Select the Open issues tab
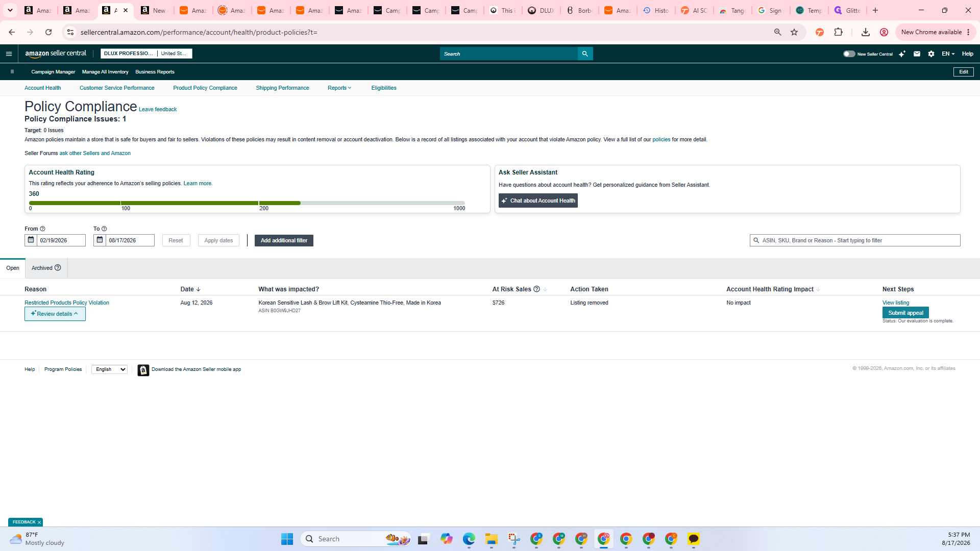Image resolution: width=980 pixels, height=551 pixels. coord(13,268)
